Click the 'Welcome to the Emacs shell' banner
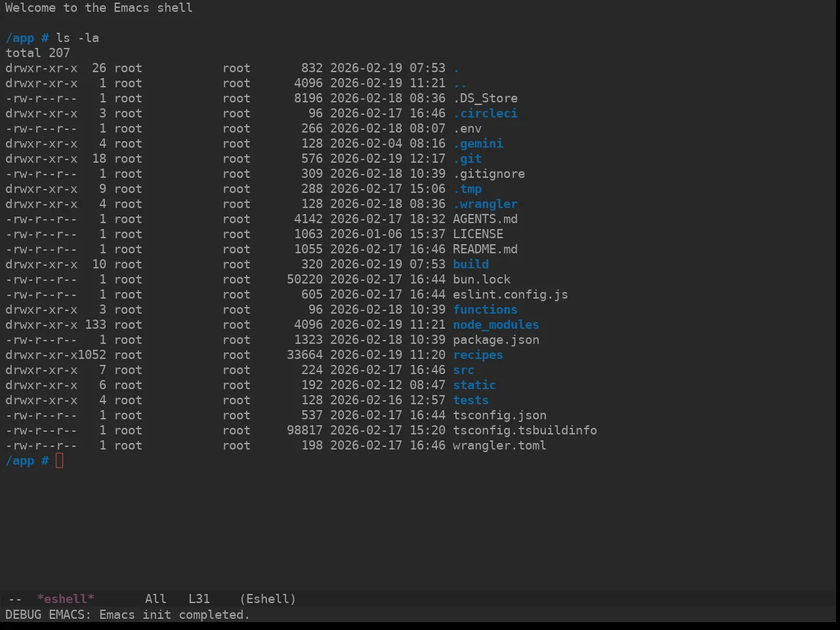The image size is (840, 630). click(x=99, y=8)
